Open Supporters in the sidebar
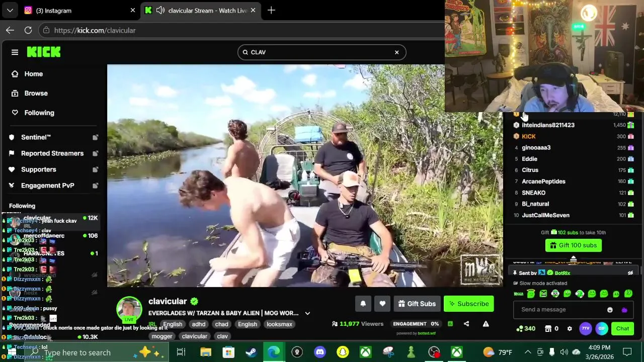This screenshot has width=644, height=362. [39, 169]
